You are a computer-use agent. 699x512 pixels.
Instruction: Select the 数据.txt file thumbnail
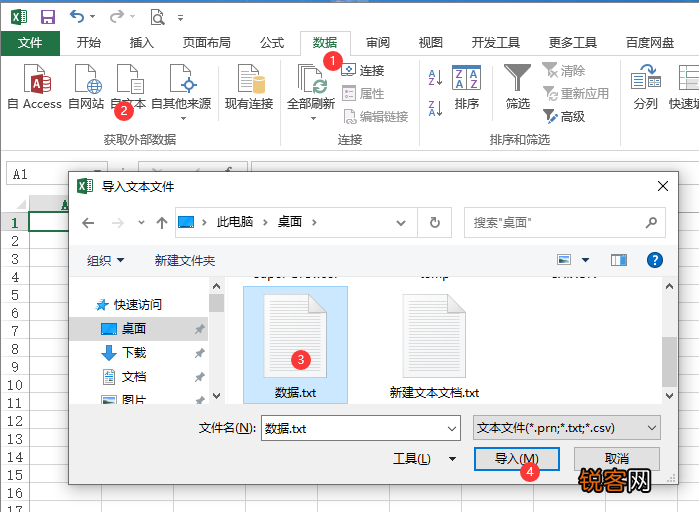point(295,345)
